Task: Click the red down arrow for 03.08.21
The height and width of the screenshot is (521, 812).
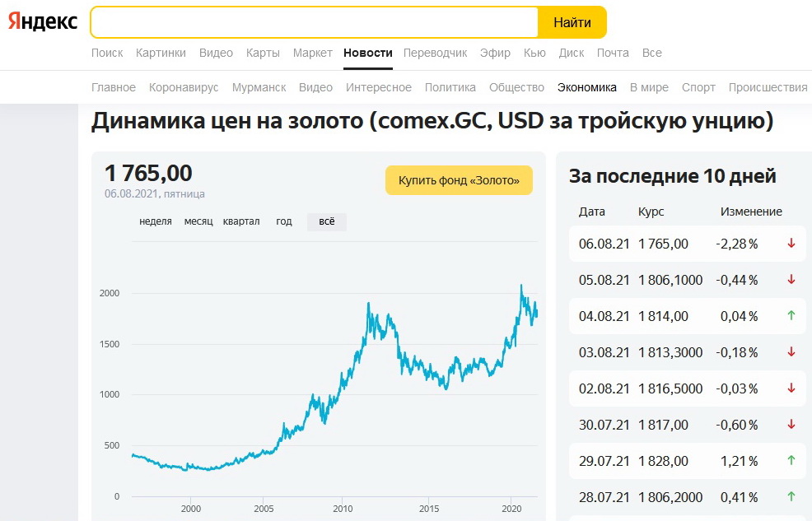Action: tap(791, 352)
